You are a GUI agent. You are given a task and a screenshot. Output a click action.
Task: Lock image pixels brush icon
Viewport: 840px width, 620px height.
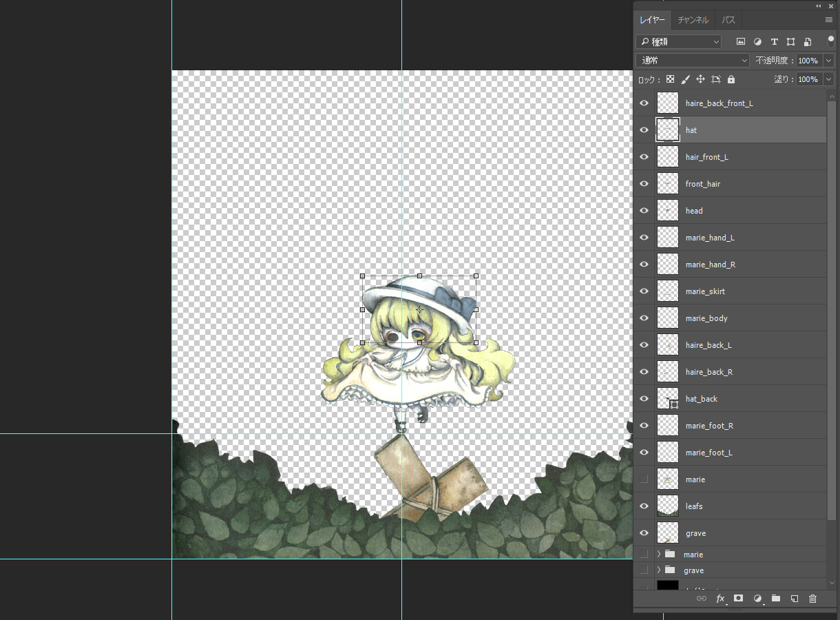coord(685,79)
